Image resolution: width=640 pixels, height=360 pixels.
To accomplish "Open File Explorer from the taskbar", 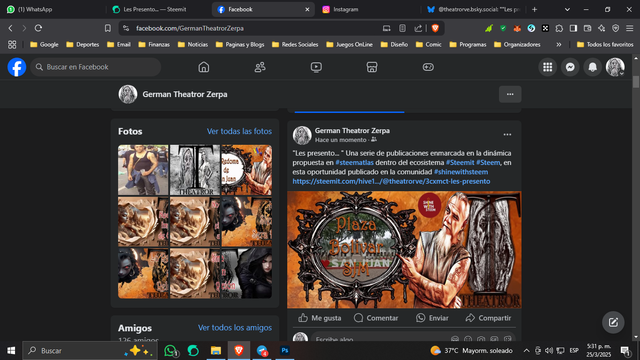I will coord(216,351).
